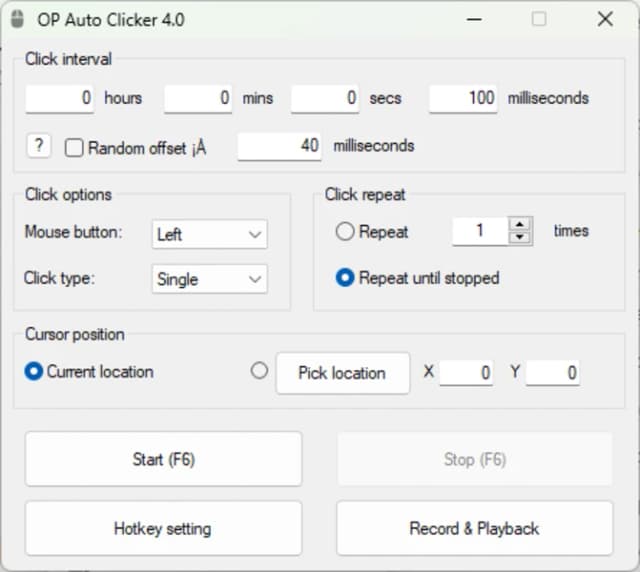Open the Random offset help question mark
Screen dimensions: 640x572
tap(39, 146)
